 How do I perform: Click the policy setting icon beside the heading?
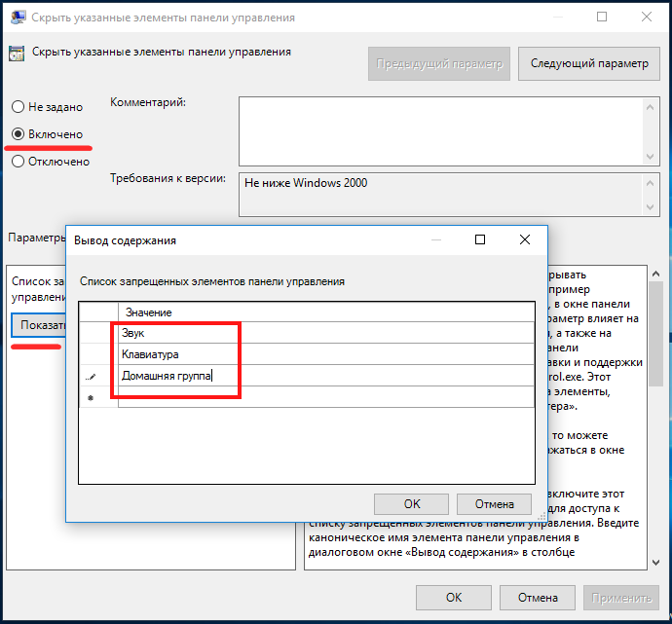(17, 54)
